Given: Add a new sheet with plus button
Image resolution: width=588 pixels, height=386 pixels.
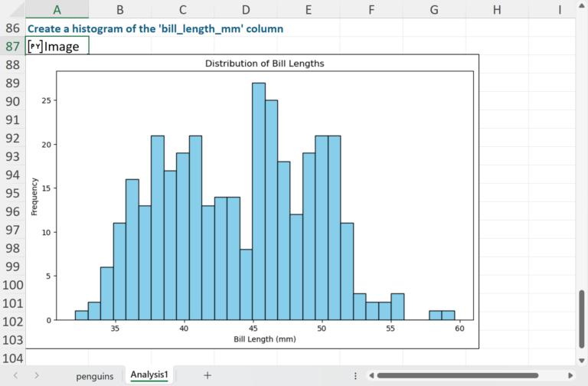Looking at the screenshot, I should 207,375.
